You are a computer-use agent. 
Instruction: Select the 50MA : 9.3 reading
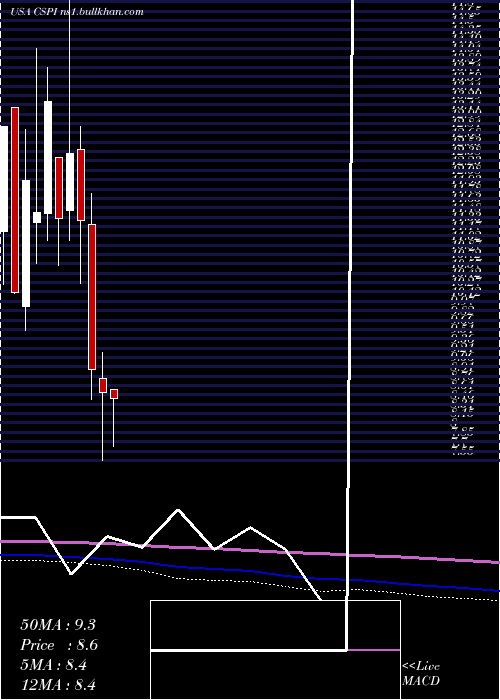58,625
